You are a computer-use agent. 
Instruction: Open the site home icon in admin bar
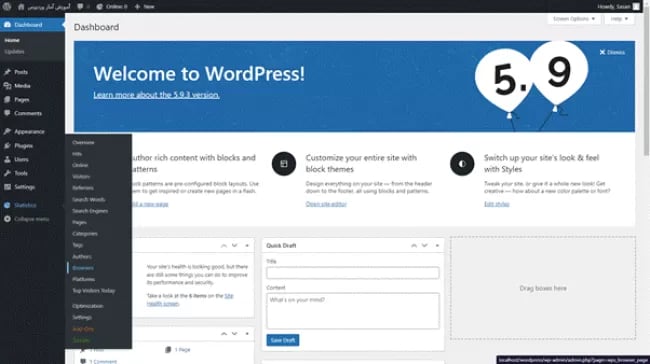pyautogui.click(x=21, y=7)
